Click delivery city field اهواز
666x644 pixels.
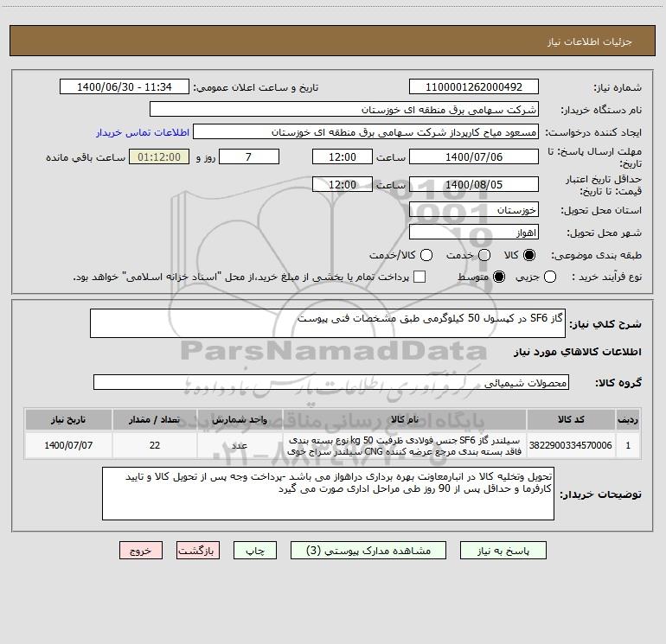474,232
